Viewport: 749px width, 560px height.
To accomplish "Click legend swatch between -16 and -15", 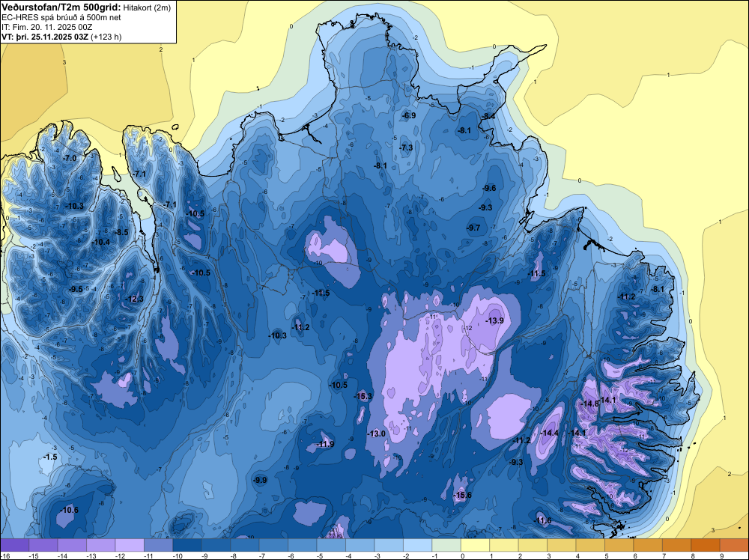I will [15, 545].
